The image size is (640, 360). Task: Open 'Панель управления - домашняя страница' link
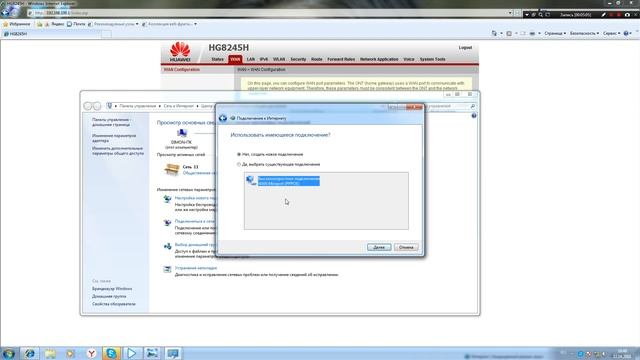coord(111,122)
